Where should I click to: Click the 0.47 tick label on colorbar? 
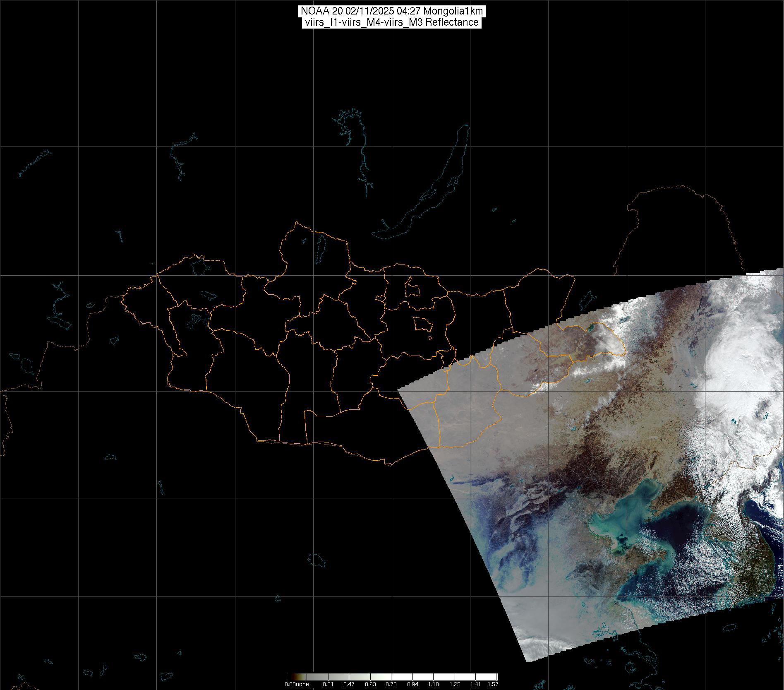[x=349, y=685]
